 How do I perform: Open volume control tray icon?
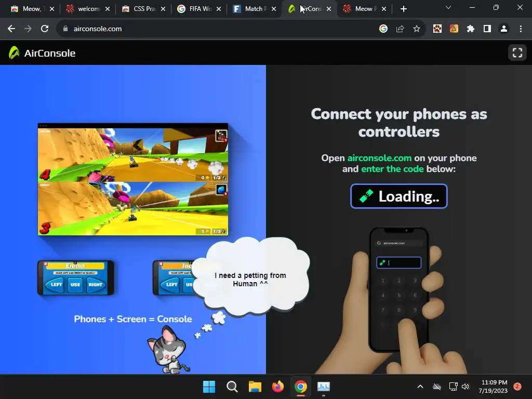pos(465,387)
